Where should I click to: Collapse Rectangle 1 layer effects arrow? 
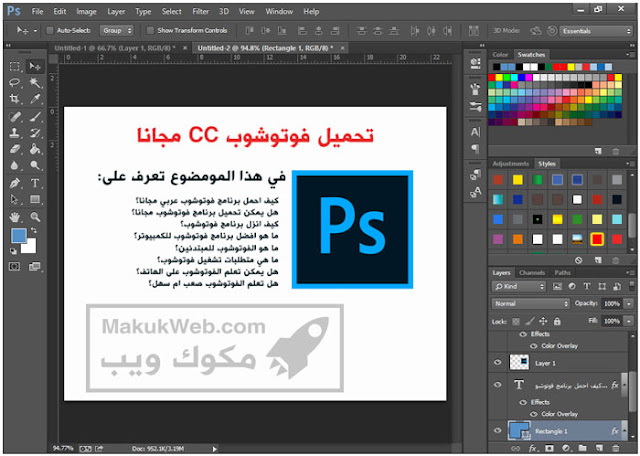click(x=624, y=431)
